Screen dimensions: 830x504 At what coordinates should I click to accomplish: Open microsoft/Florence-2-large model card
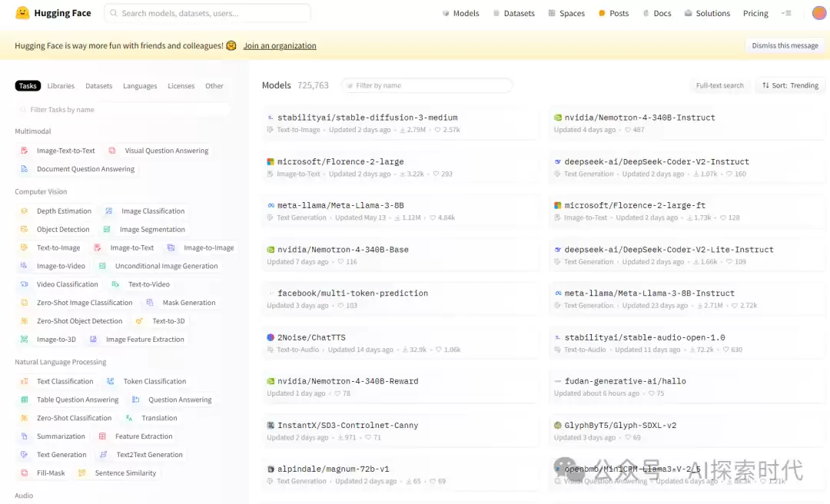(340, 161)
